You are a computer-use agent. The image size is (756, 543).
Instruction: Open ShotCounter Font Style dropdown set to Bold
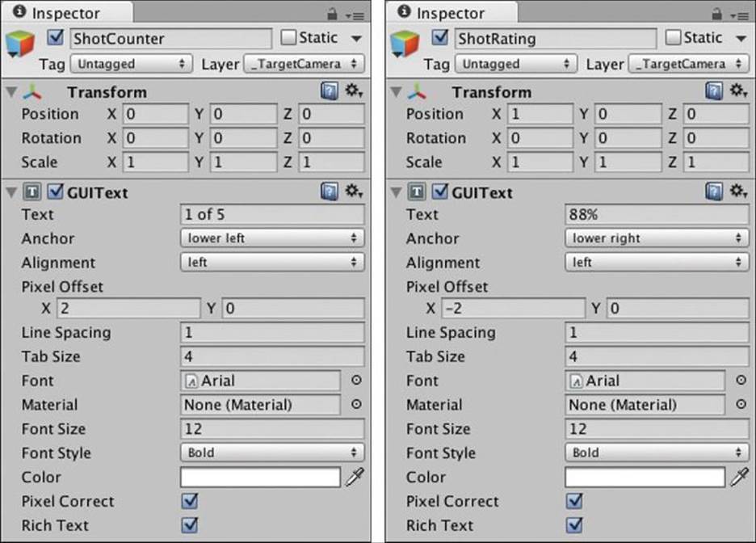point(272,452)
